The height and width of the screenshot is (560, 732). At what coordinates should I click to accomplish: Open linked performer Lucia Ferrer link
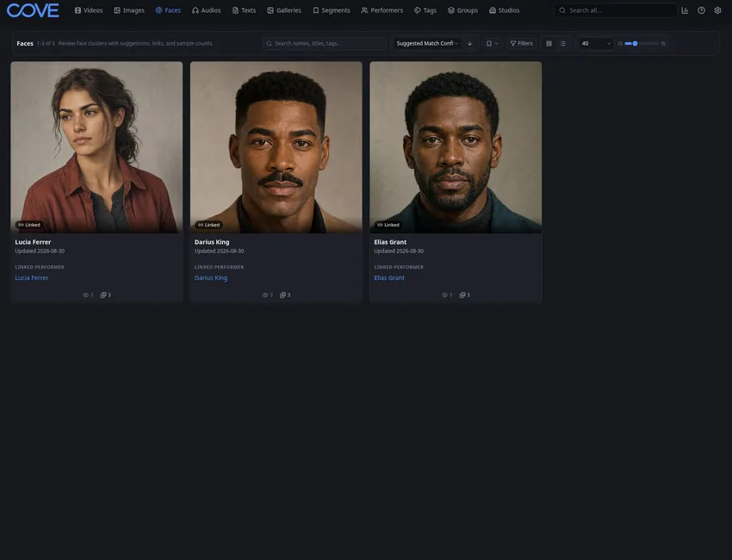click(x=32, y=277)
